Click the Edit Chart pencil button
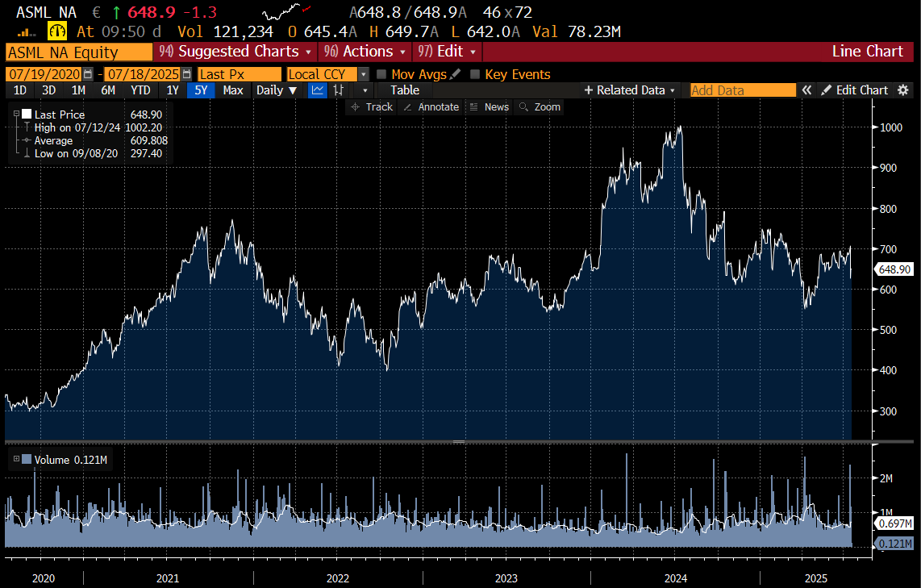 (855, 90)
